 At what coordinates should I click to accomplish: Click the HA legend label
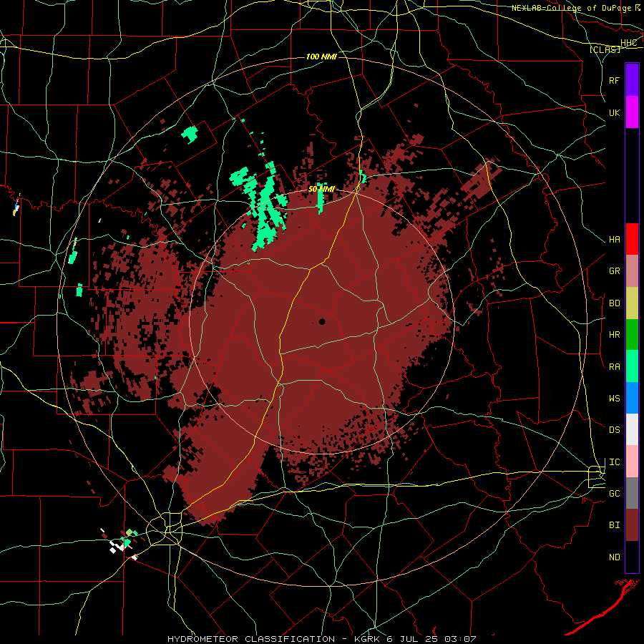tap(615, 240)
